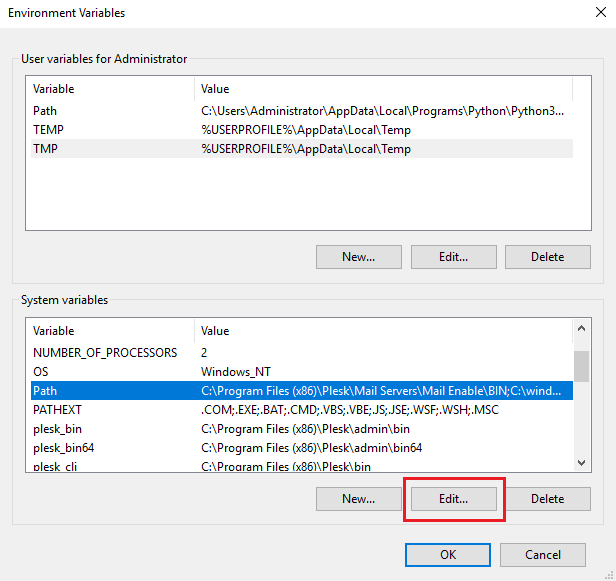Click Value column header in User variables
The width and height of the screenshot is (616, 581).
pyautogui.click(x=380, y=89)
